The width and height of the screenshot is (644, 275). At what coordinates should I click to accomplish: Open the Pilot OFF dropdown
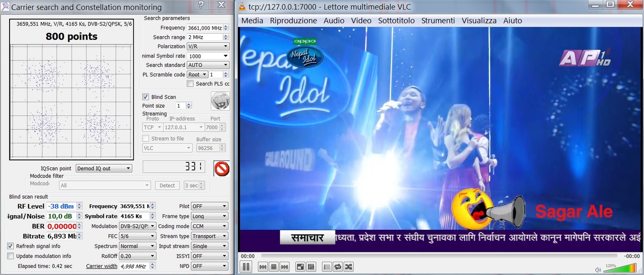click(x=209, y=206)
